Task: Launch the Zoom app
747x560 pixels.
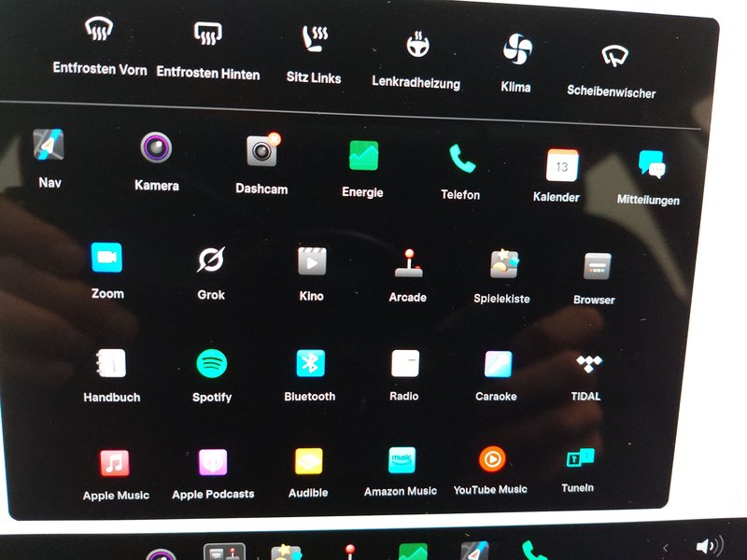Action: tap(106, 258)
